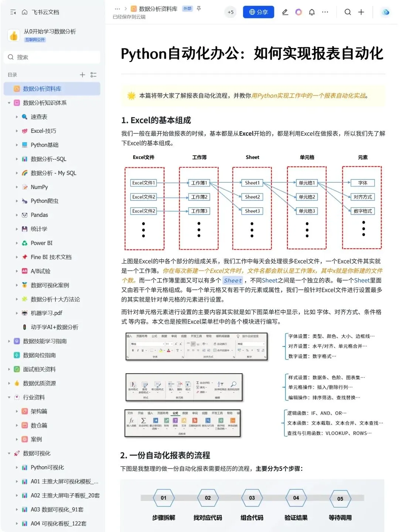
Task: Open the thumbs-up knowledge base icon
Action: 14,35
